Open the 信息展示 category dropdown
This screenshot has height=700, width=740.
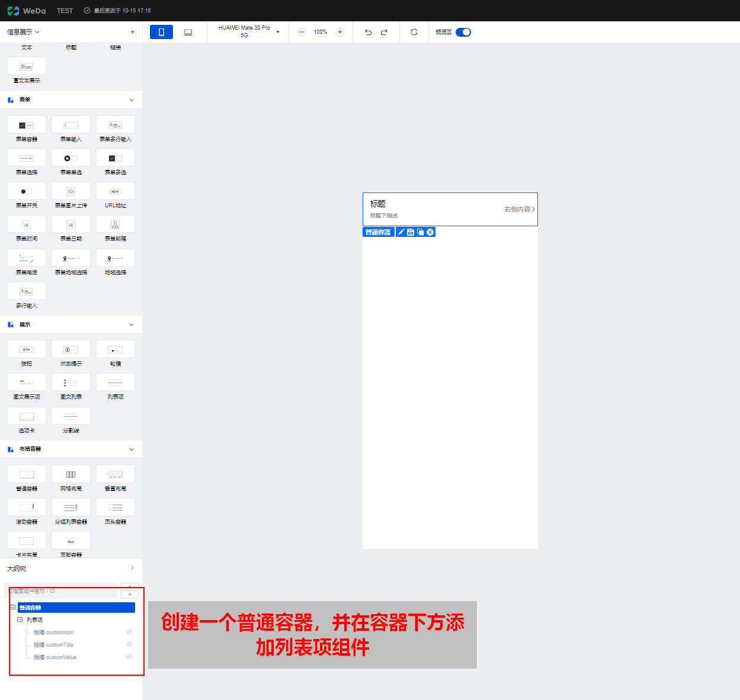(23, 32)
